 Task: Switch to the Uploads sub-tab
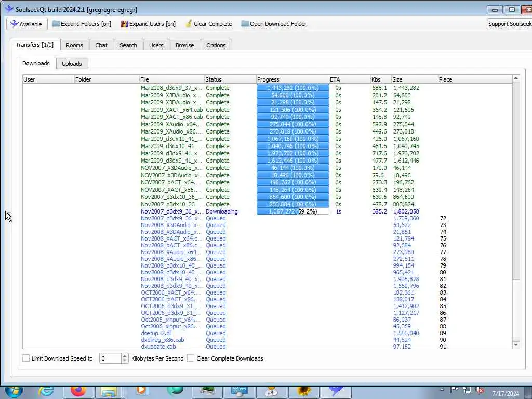(x=72, y=64)
